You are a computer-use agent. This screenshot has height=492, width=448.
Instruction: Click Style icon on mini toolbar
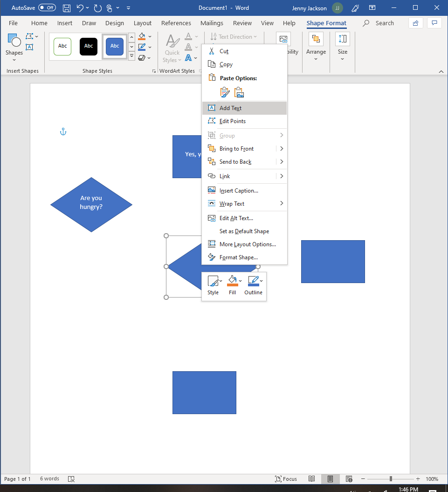pos(213,281)
